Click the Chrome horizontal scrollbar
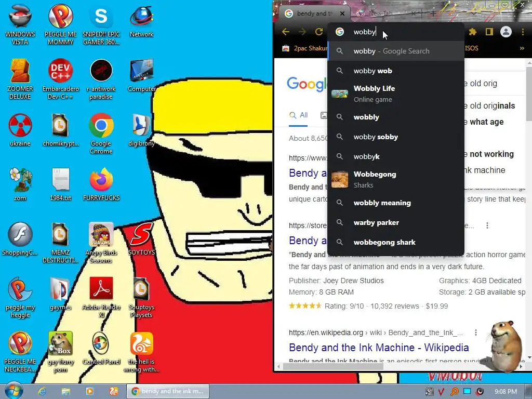Screen dimensions: 532x399 click(x=333, y=366)
